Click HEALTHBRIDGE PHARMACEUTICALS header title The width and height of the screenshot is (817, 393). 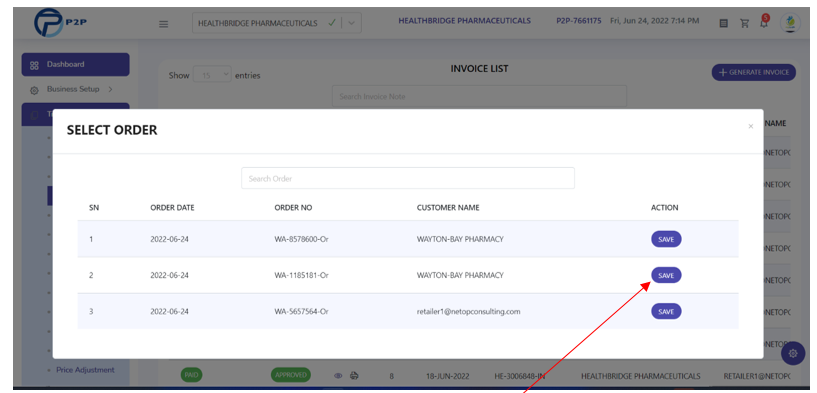coord(464,21)
